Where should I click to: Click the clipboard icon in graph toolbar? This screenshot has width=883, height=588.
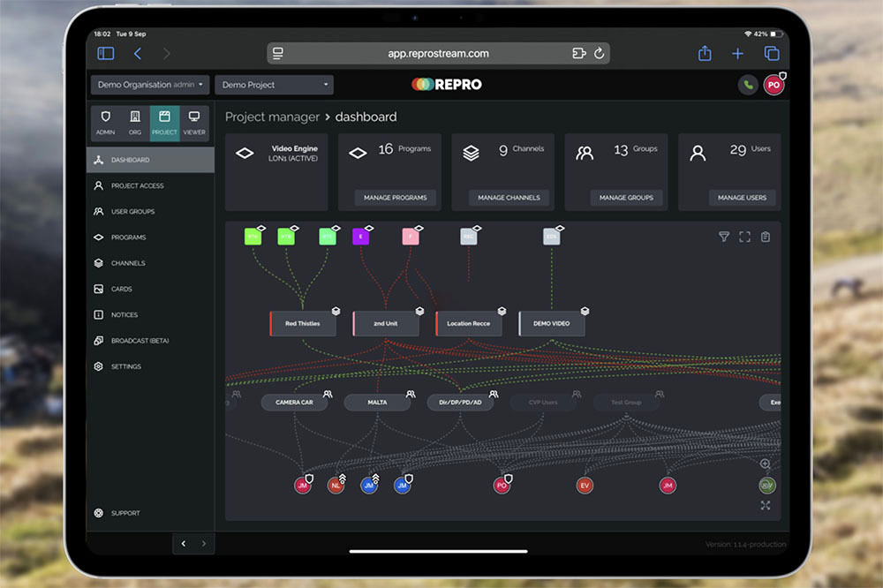pos(766,237)
